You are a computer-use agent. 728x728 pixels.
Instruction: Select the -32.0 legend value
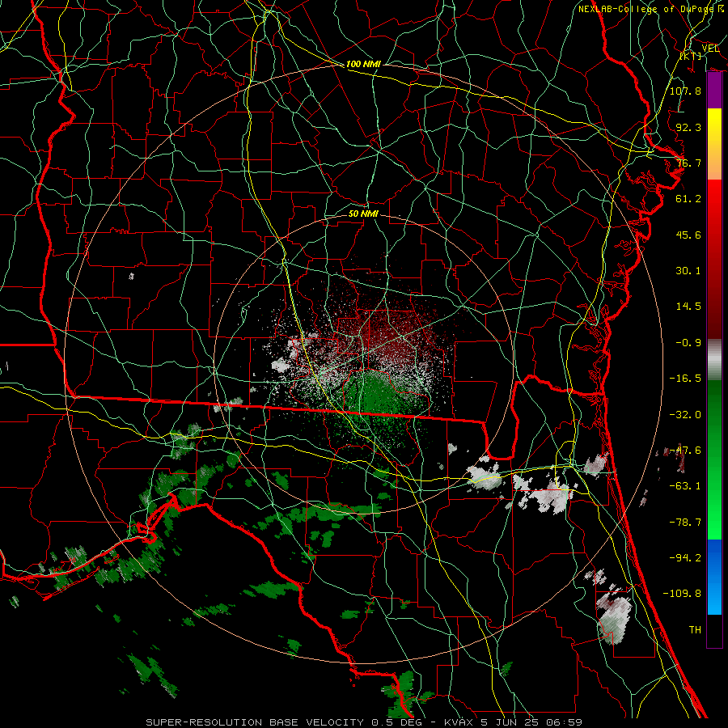coord(685,415)
